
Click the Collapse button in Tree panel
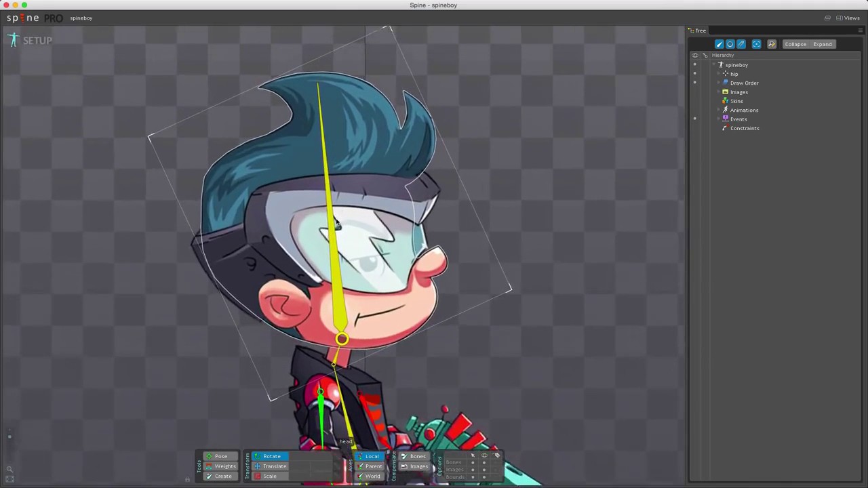(x=795, y=44)
